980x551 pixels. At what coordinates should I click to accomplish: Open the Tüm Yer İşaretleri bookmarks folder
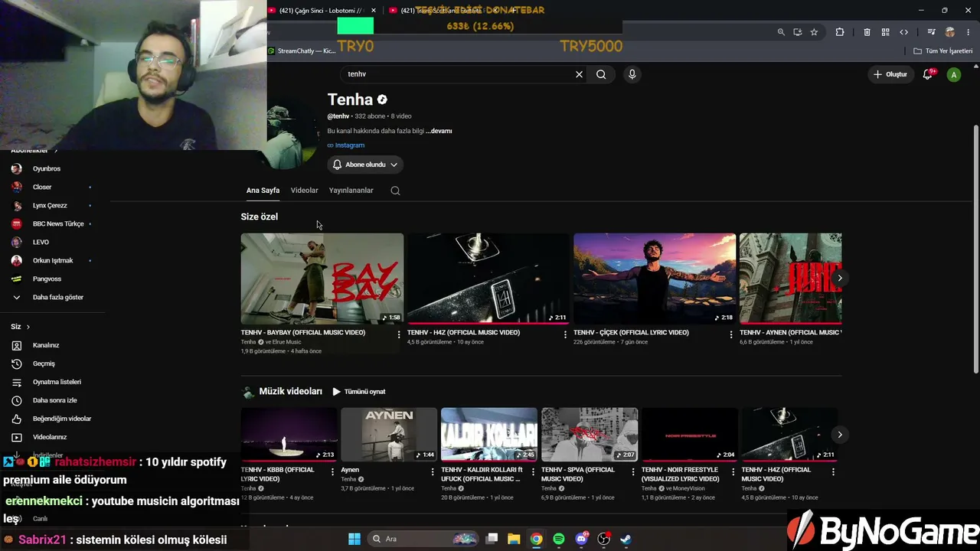pos(943,51)
